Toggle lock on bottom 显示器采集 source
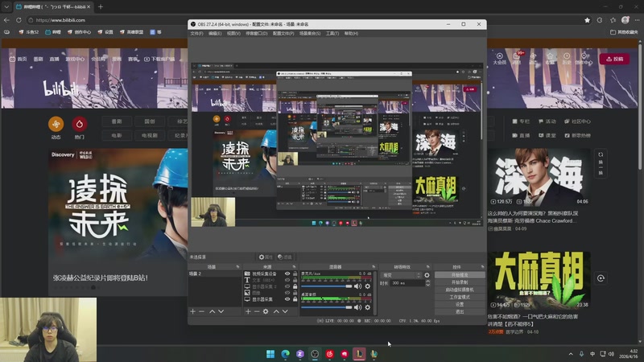This screenshot has height=362, width=644. tap(295, 299)
